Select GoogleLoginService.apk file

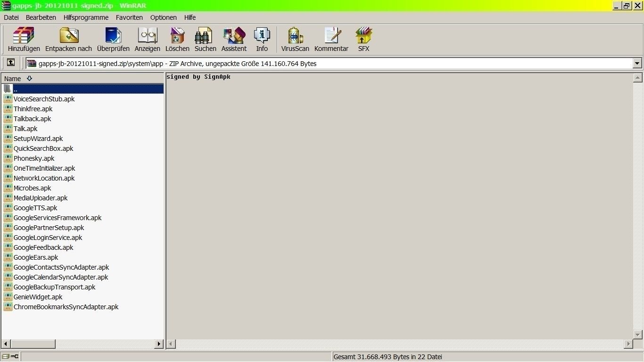click(48, 238)
